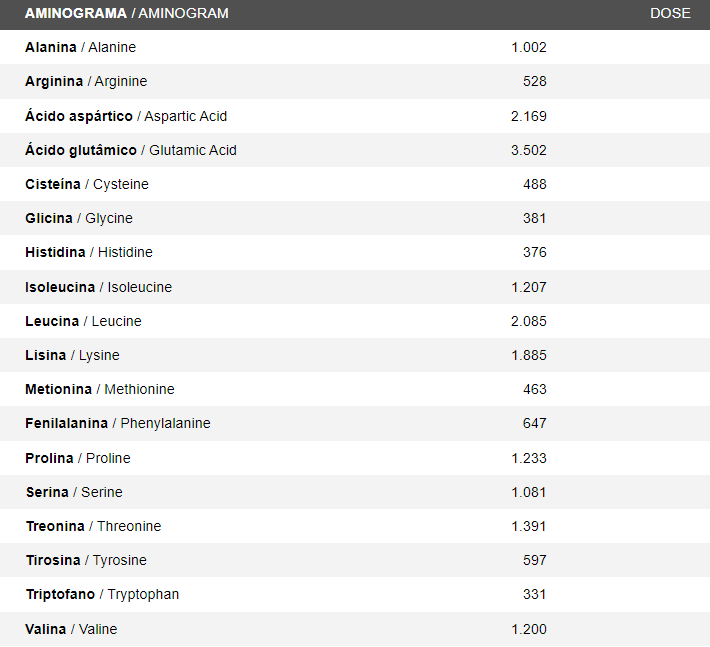Click the DOSE column header
Image resolution: width=710 pixels, height=647 pixels.
[670, 14]
